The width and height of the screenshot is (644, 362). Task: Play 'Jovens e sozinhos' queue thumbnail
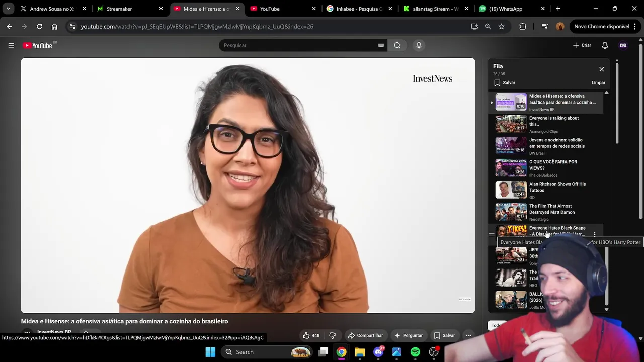click(511, 146)
